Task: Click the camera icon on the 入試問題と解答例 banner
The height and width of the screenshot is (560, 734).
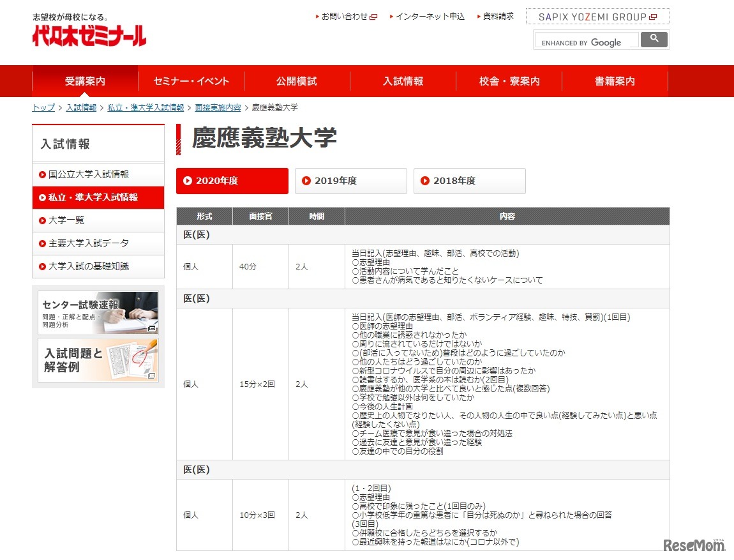Action: tap(152, 375)
